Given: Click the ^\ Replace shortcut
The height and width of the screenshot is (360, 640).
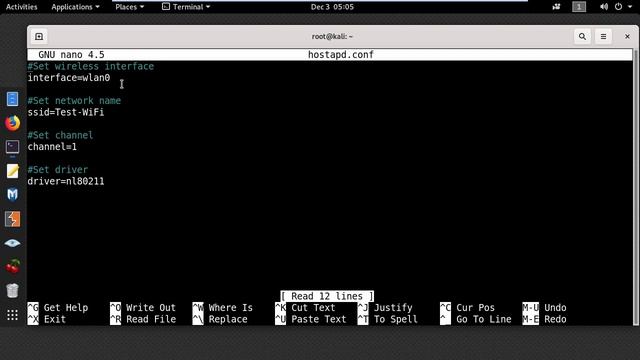Looking at the screenshot, I should [x=220, y=319].
